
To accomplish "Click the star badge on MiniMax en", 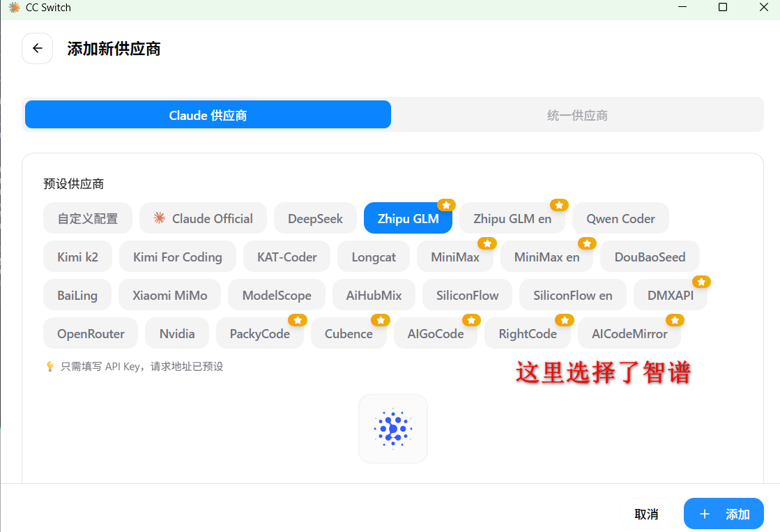I will click(x=587, y=243).
